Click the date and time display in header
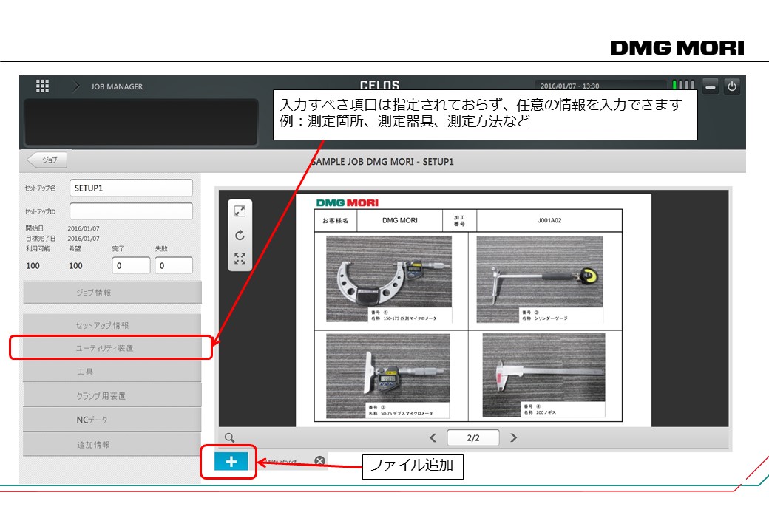The image size is (769, 532). [570, 86]
